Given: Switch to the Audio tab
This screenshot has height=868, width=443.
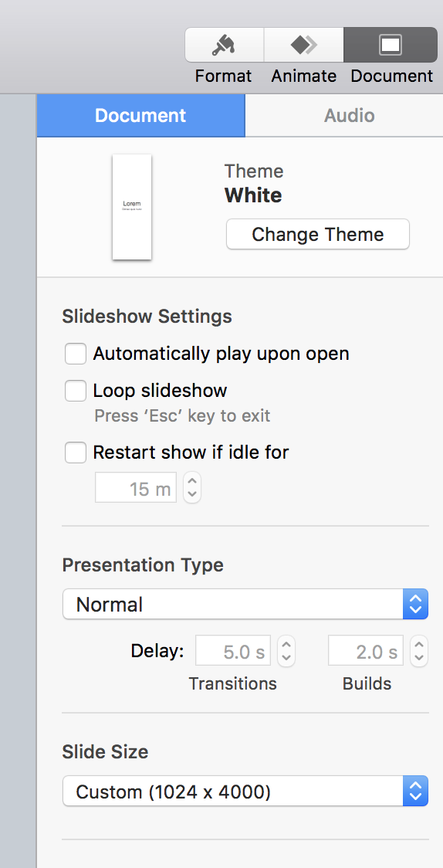Looking at the screenshot, I should coord(349,115).
